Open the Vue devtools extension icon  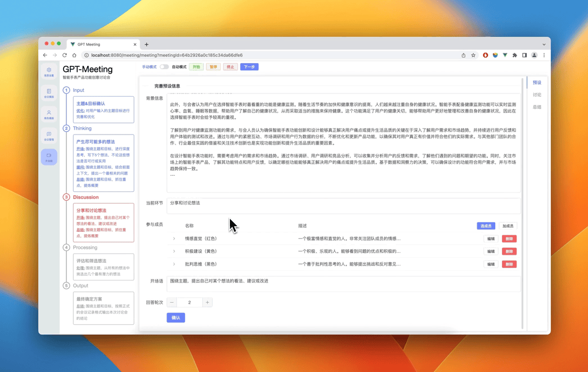coord(505,55)
